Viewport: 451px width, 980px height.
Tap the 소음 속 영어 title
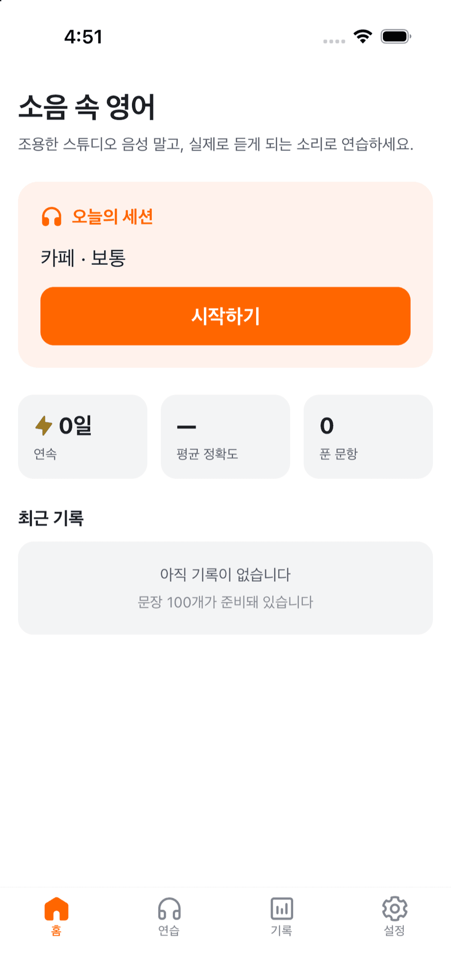pos(87,107)
